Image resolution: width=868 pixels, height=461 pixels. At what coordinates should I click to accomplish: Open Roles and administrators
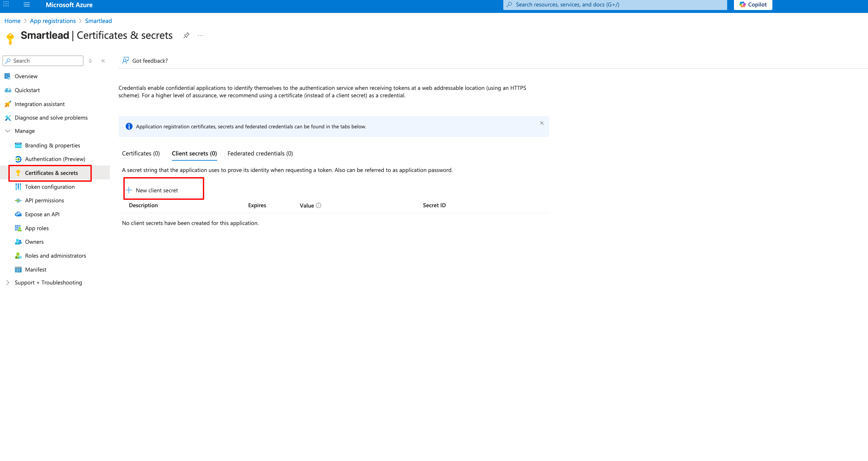(x=55, y=256)
